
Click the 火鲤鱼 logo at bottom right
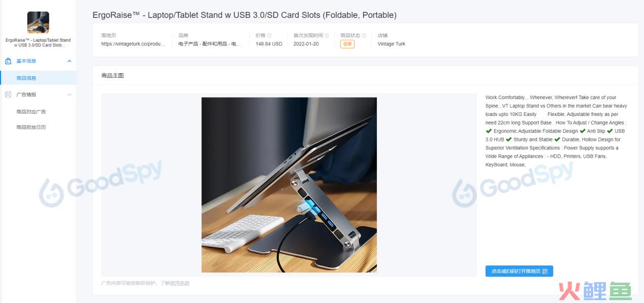point(595,290)
